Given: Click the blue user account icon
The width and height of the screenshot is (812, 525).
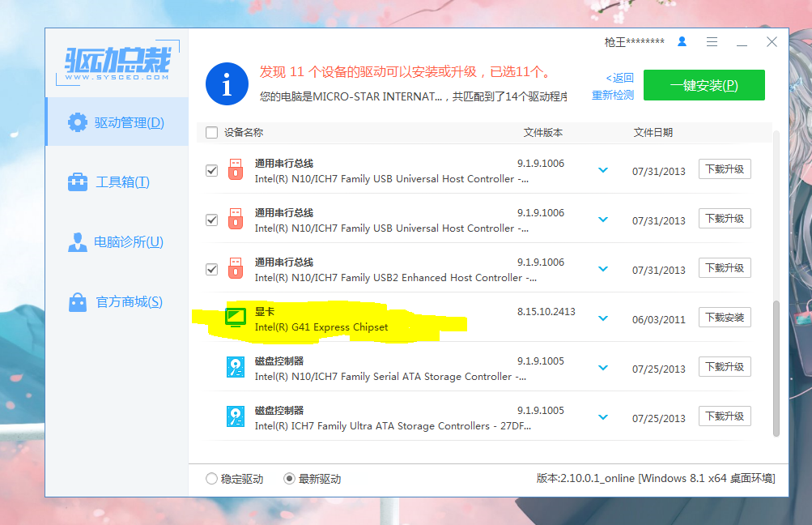Looking at the screenshot, I should point(682,41).
